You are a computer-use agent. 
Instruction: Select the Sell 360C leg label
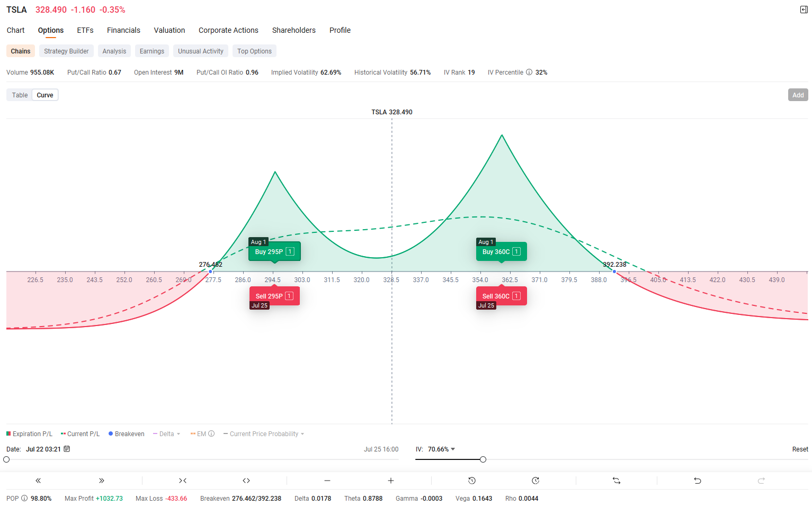[x=502, y=296]
